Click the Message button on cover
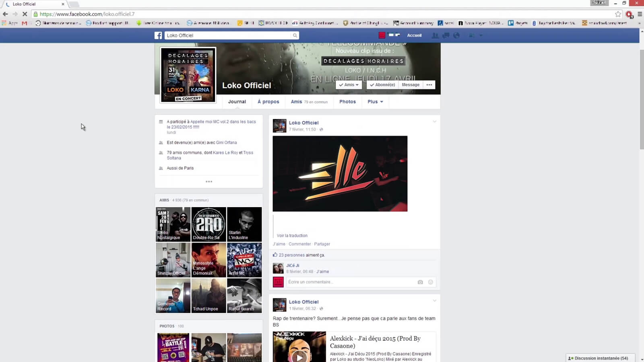The width and height of the screenshot is (644, 362). pos(411,85)
